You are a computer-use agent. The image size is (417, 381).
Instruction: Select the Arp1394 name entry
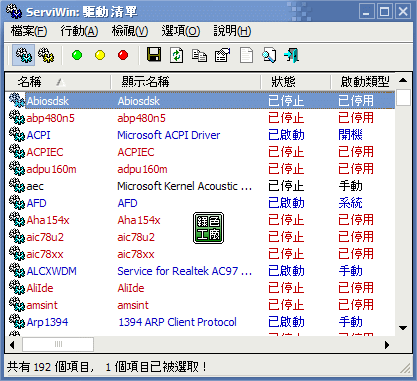(x=47, y=322)
